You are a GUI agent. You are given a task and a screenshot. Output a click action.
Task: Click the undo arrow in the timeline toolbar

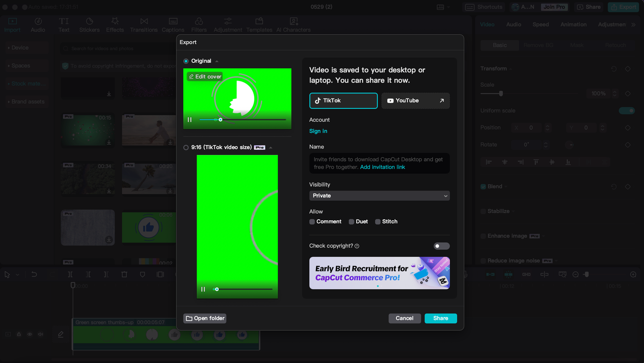pos(34,275)
